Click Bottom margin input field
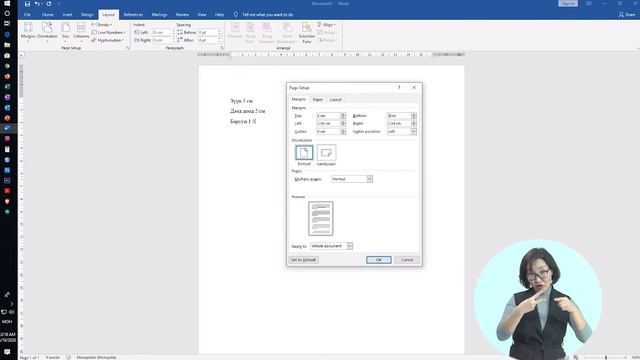The image size is (640, 360). 399,116
